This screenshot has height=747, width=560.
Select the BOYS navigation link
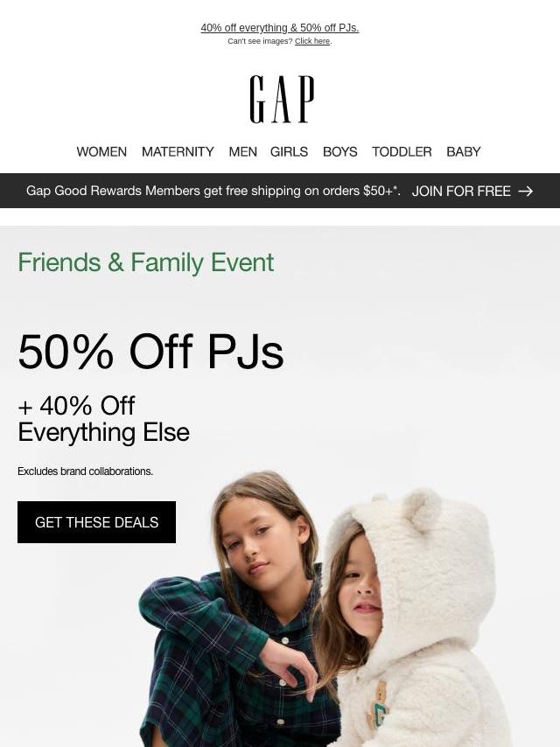tap(339, 151)
